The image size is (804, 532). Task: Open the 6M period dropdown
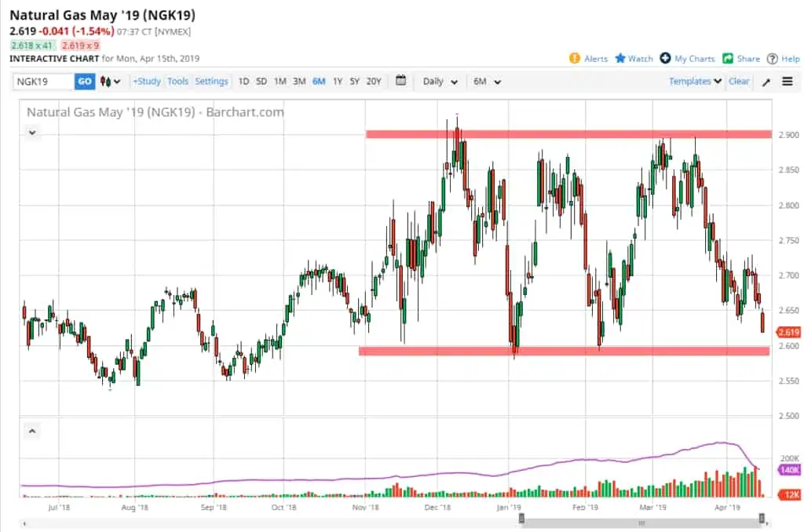tap(487, 82)
